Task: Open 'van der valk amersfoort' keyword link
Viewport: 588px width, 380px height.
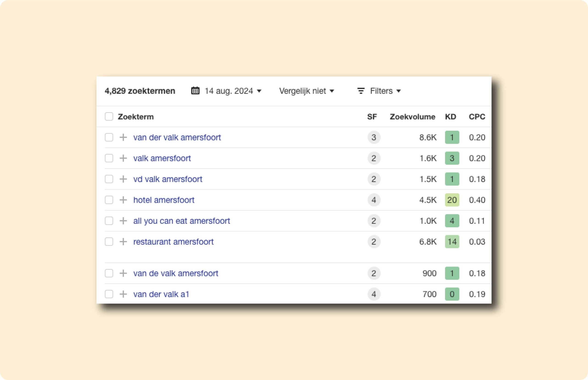Action: click(x=177, y=137)
